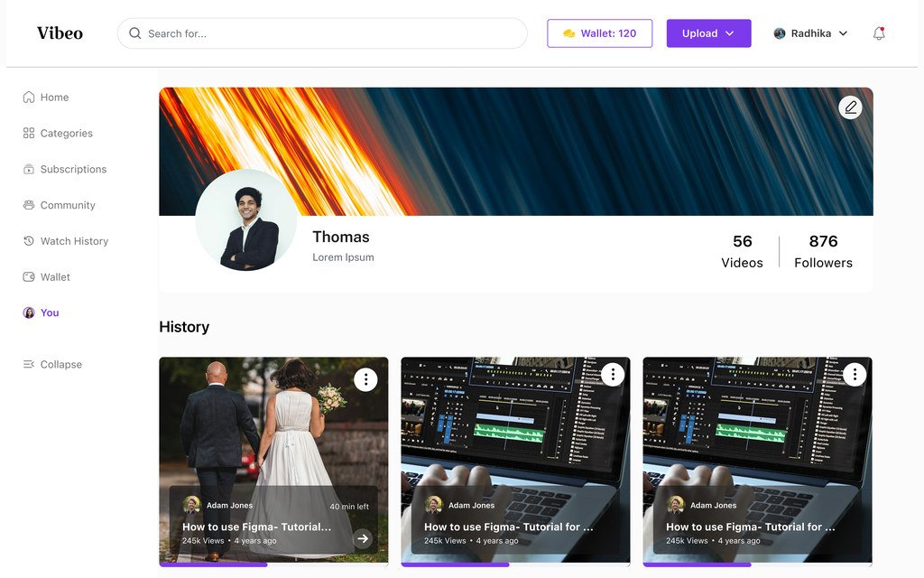The height and width of the screenshot is (578, 924).
Task: Click the Categories grid icon
Action: (28, 133)
